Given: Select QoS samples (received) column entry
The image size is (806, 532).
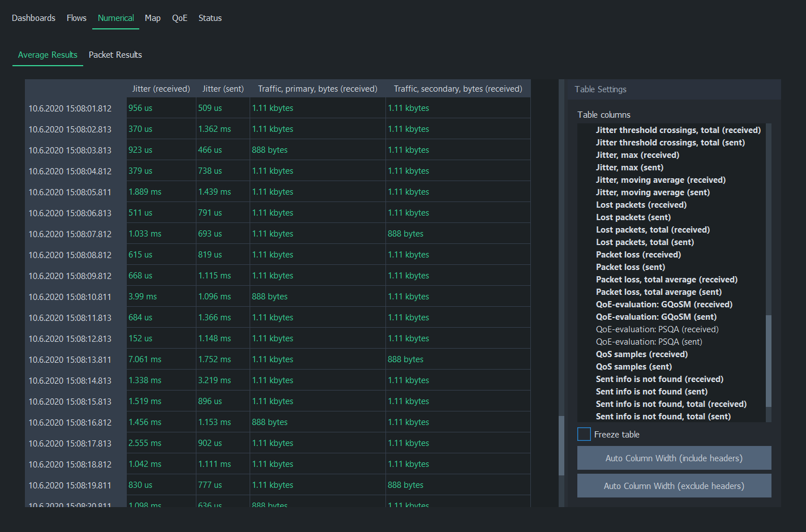Looking at the screenshot, I should pos(642,354).
